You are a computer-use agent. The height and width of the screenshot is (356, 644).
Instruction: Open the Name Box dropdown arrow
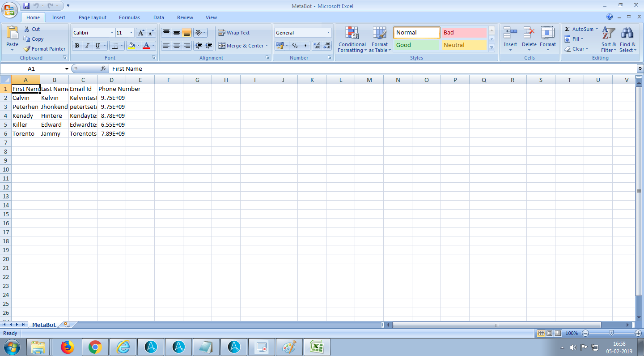point(67,69)
